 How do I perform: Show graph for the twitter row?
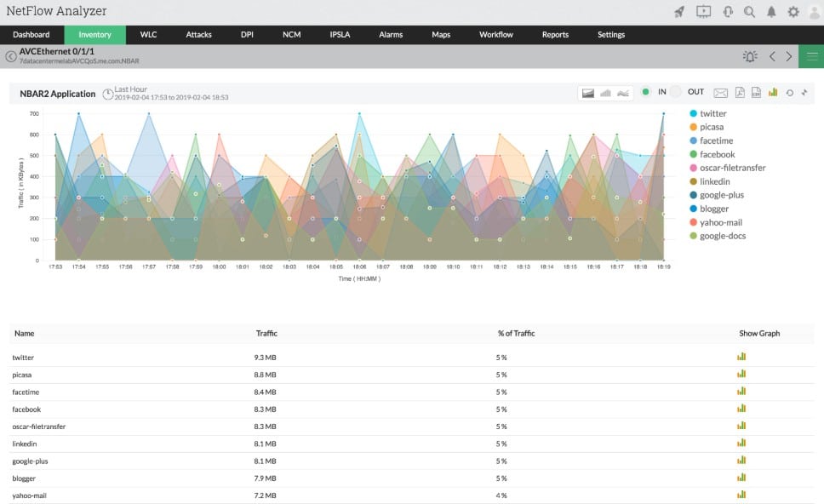[x=741, y=357]
